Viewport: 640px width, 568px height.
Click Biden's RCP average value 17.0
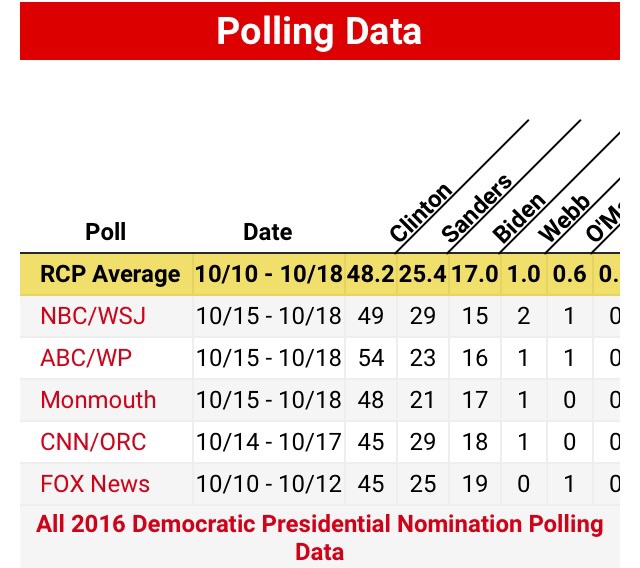pyautogui.click(x=475, y=274)
